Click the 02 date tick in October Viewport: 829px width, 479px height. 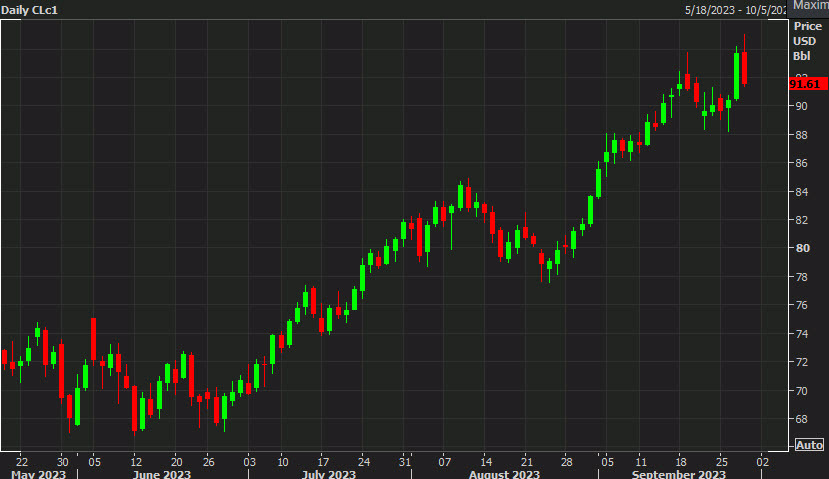[762, 462]
